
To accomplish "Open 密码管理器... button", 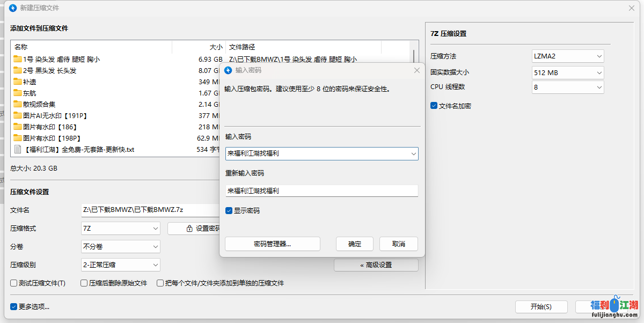I will (x=272, y=244).
